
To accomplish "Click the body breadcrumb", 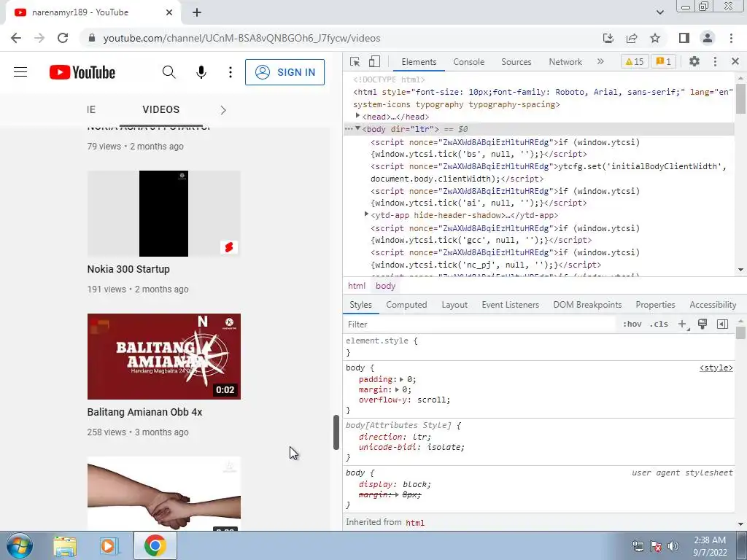I will (385, 286).
